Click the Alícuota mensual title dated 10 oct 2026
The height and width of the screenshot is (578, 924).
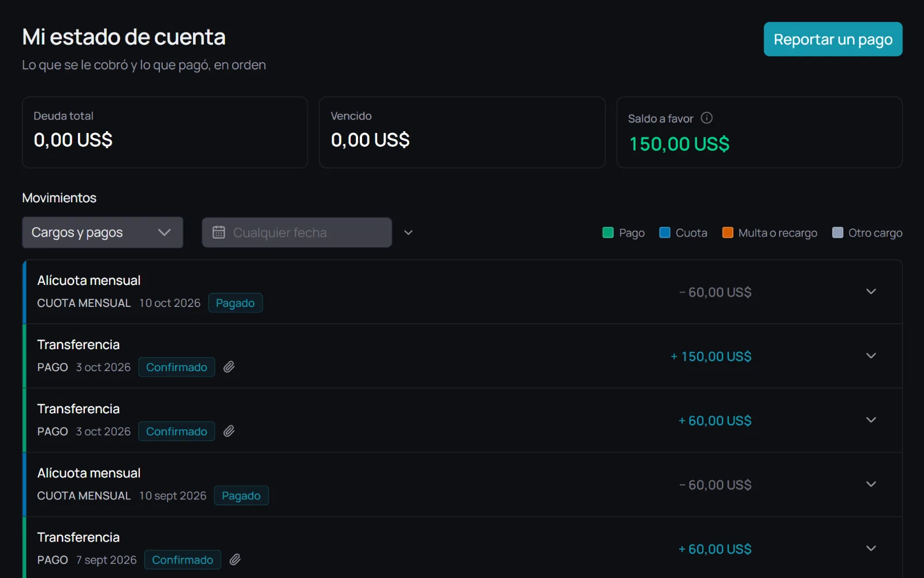tap(89, 280)
